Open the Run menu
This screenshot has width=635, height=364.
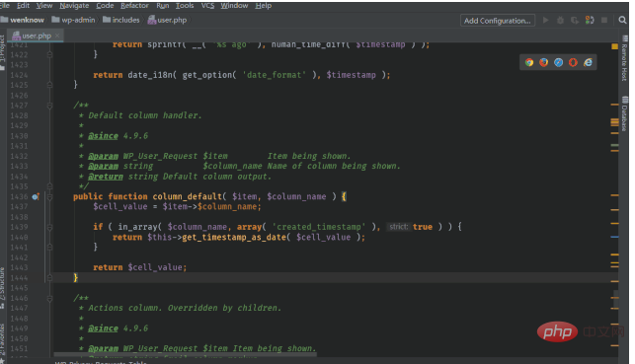(x=163, y=6)
